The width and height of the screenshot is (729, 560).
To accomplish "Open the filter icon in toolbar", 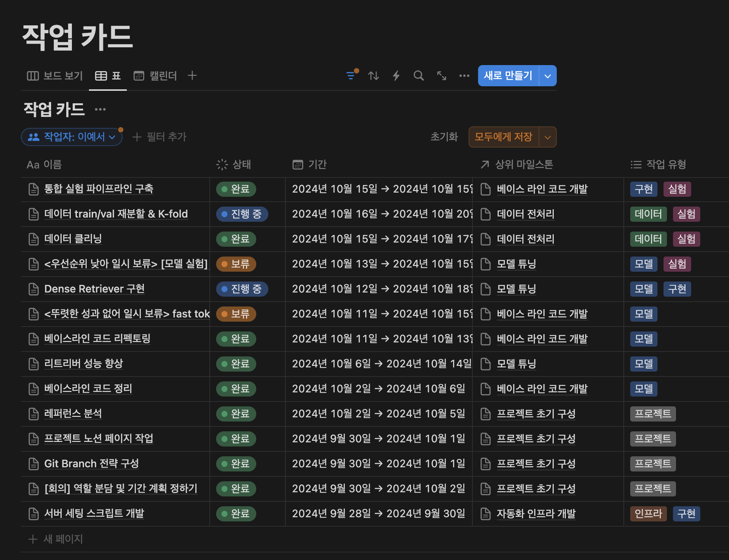I will [x=351, y=76].
